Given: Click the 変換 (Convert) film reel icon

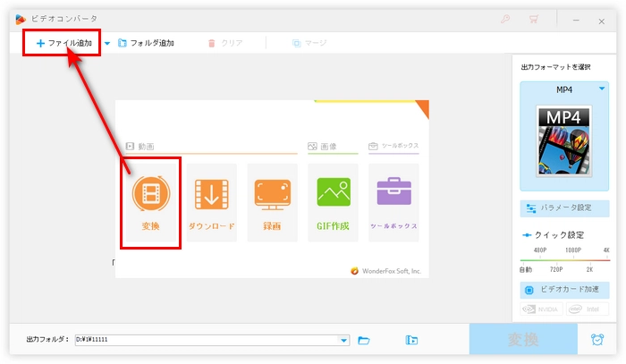Looking at the screenshot, I should [150, 195].
